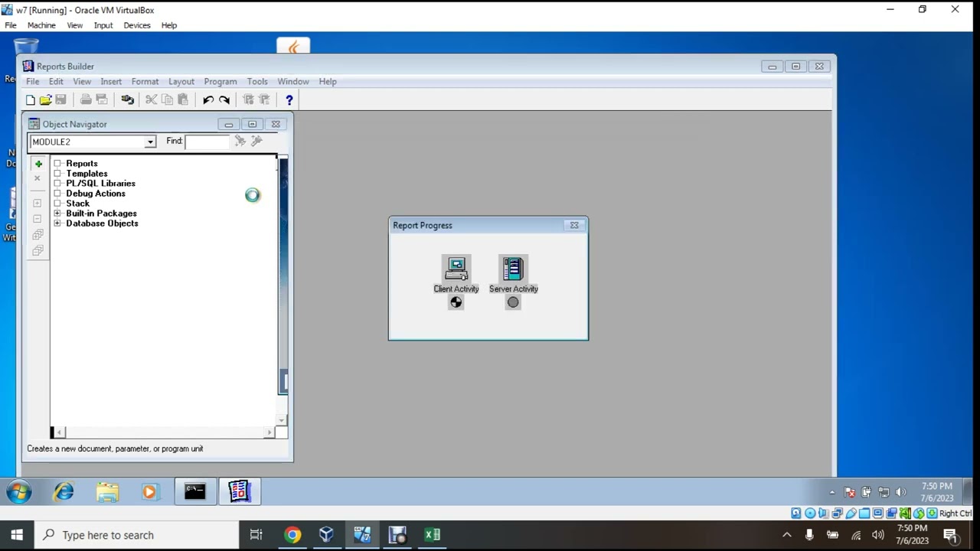
Task: Click the Print toolbar icon
Action: [86, 99]
